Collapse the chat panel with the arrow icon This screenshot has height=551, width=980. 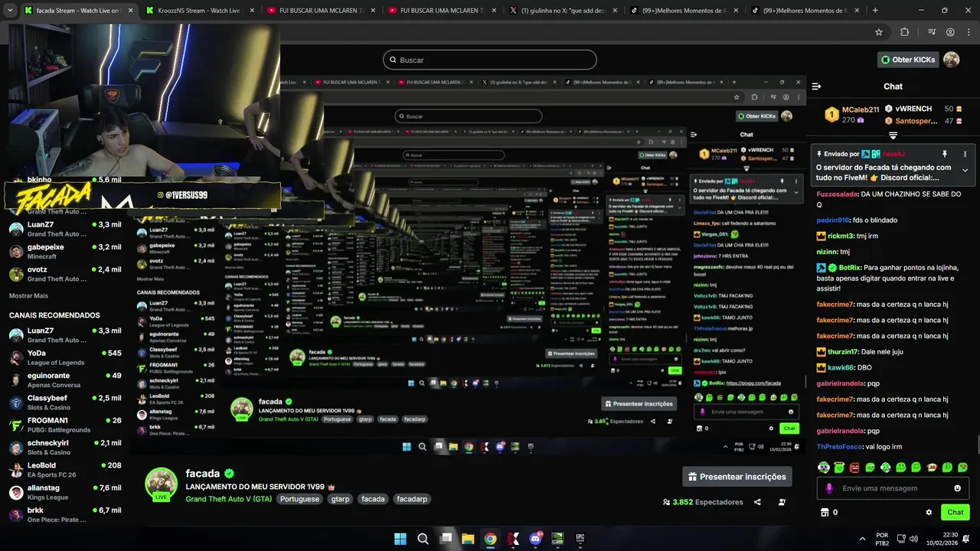click(x=816, y=86)
